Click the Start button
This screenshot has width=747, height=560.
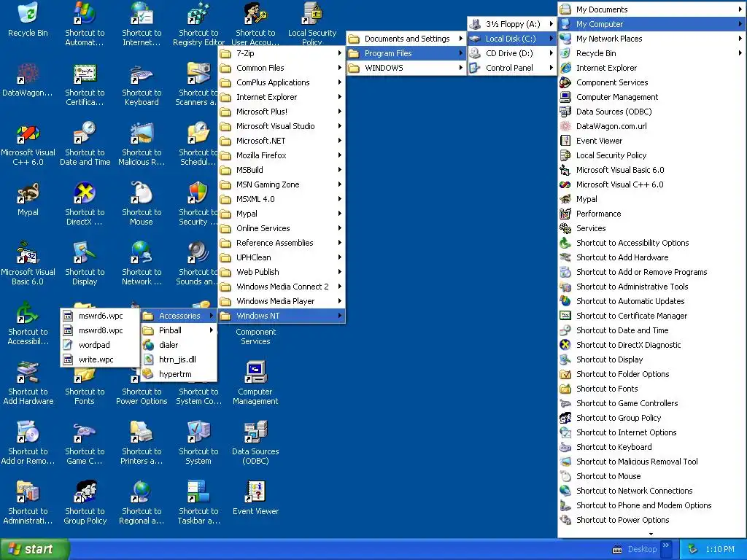coord(34,550)
